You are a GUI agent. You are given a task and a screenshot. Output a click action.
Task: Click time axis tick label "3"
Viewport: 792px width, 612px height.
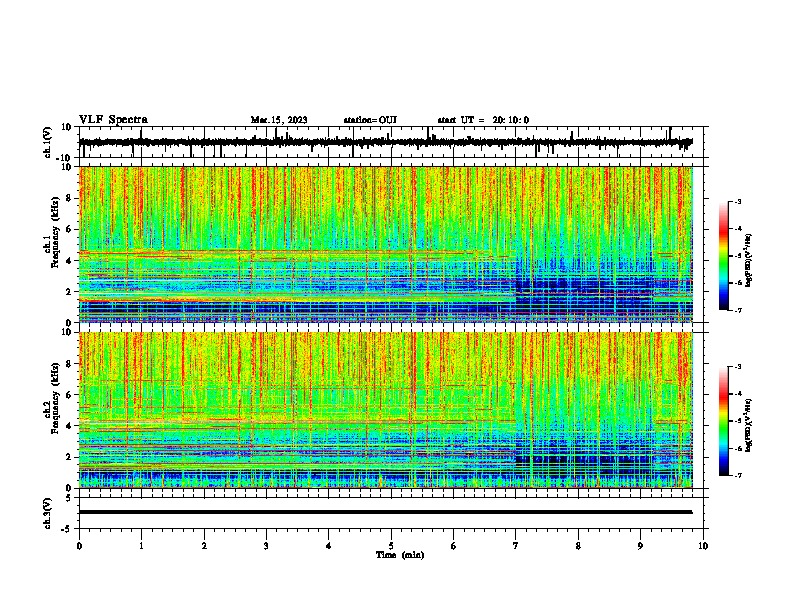266,546
